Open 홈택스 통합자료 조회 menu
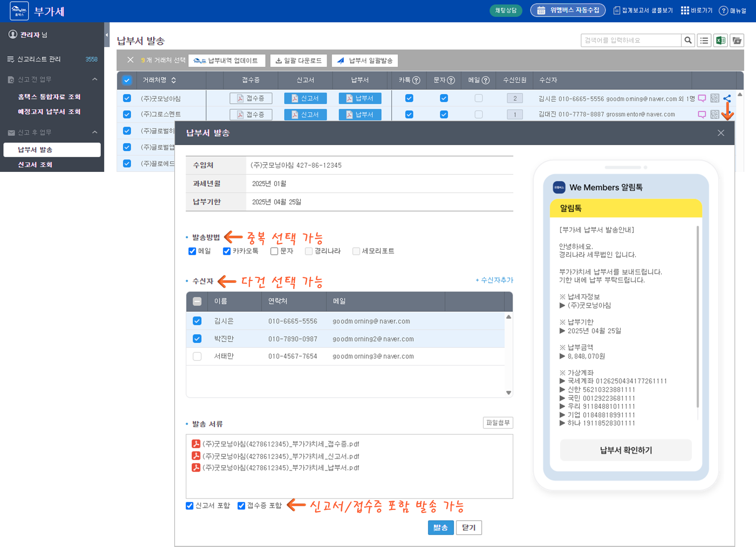The height and width of the screenshot is (547, 756). click(49, 97)
